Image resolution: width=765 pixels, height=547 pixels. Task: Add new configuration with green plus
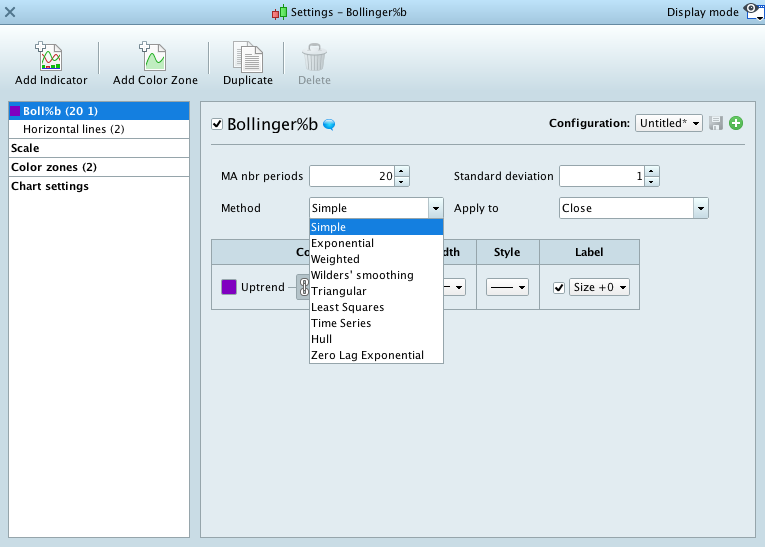[736, 123]
